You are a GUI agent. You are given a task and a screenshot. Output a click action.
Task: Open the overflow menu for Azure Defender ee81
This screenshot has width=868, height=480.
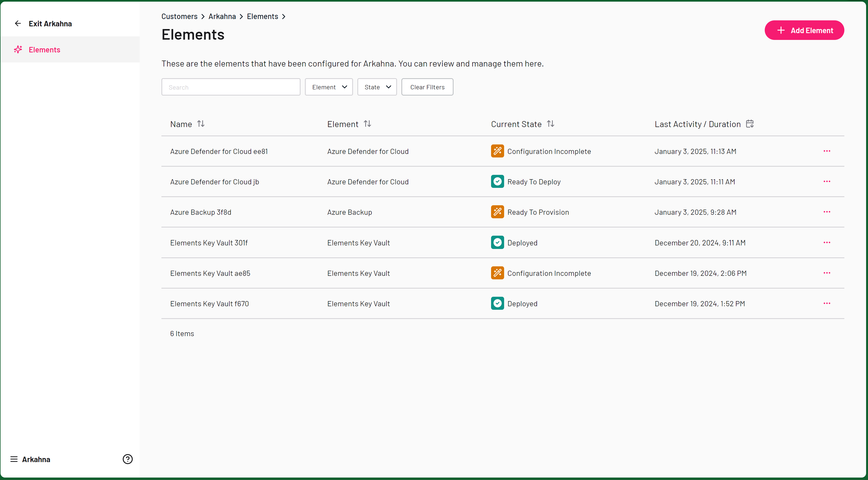[x=827, y=151]
